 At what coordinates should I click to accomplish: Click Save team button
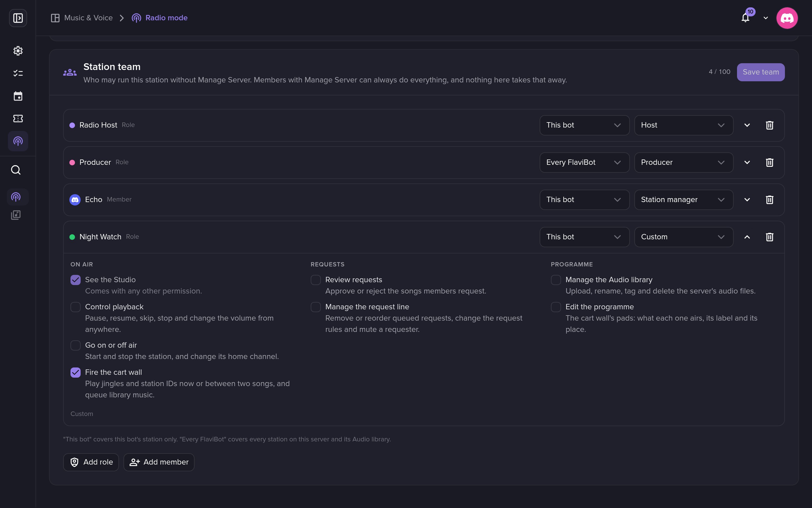click(x=761, y=72)
